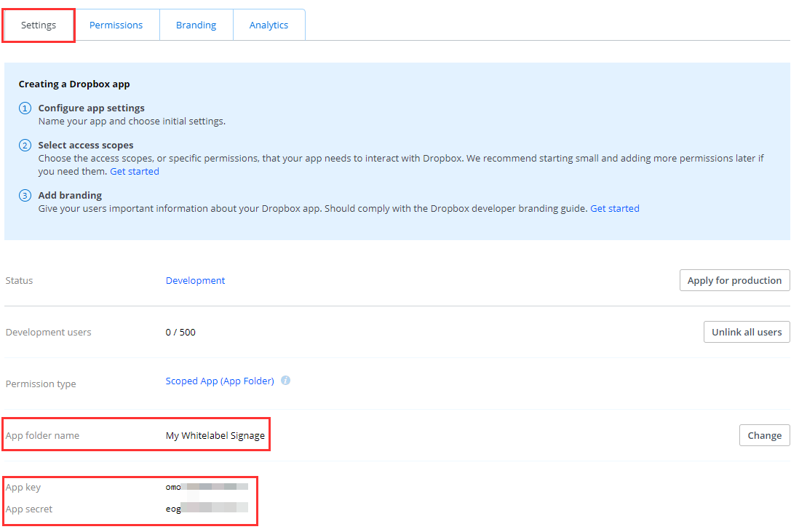Follow Get started link under access scopes
The width and height of the screenshot is (791, 532).
tap(135, 172)
